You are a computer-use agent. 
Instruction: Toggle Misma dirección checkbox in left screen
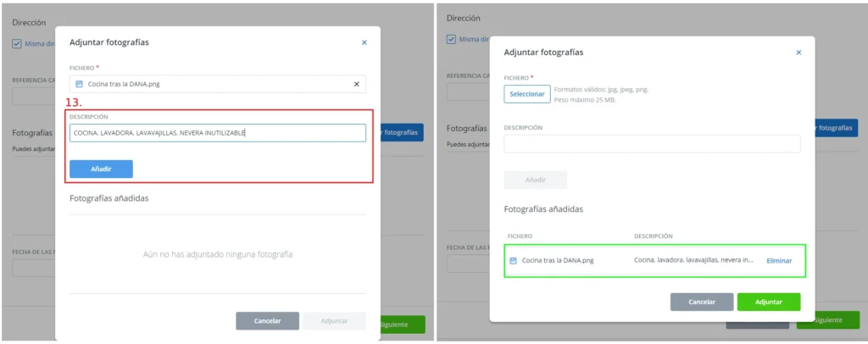17,44
